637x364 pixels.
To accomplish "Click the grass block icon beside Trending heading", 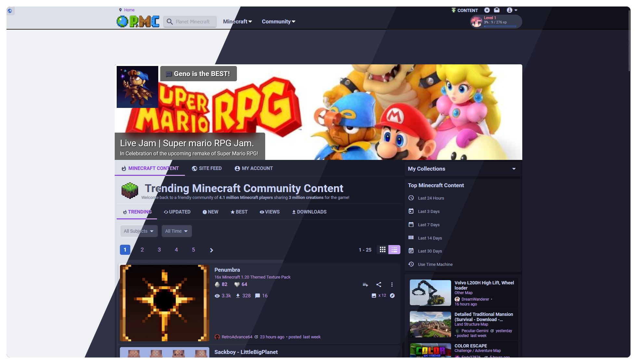I will tap(130, 190).
